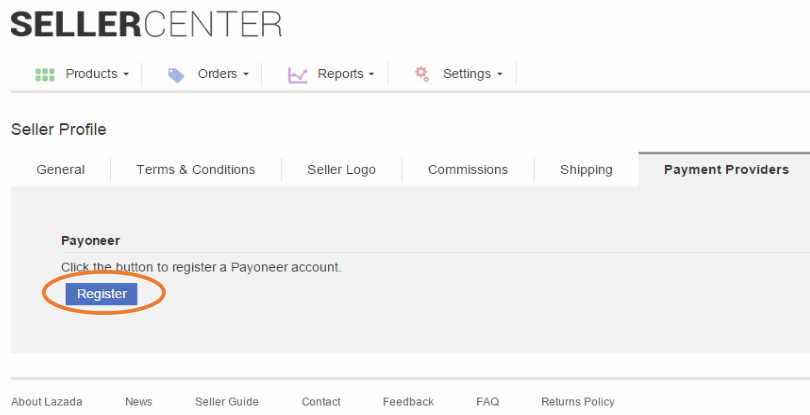The width and height of the screenshot is (810, 415).
Task: Select the Payment Providers tab
Action: click(726, 170)
